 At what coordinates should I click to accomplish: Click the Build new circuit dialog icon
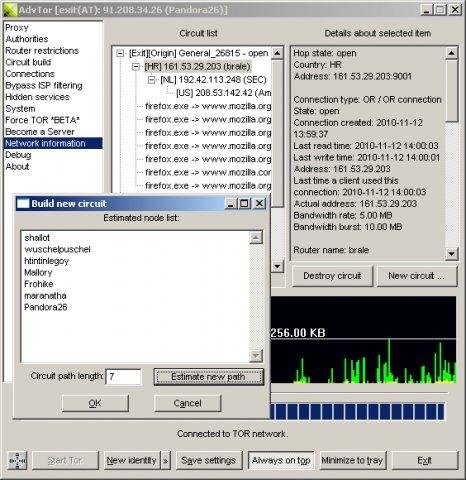tap(23, 203)
